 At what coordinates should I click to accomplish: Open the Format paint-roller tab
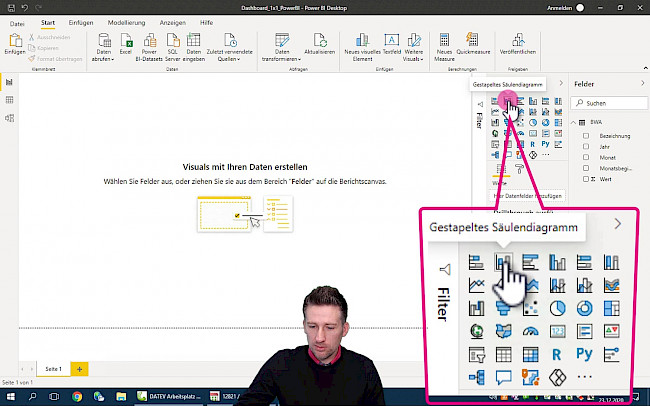519,169
